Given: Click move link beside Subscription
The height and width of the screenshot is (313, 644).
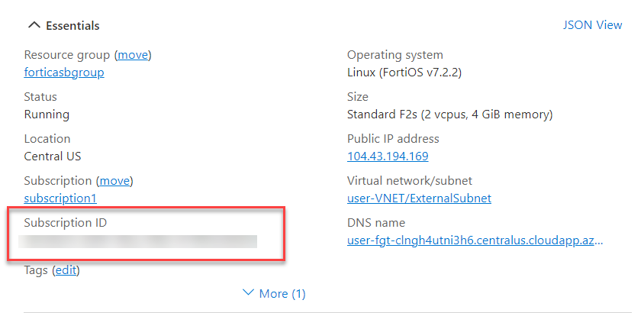Looking at the screenshot, I should tap(114, 181).
